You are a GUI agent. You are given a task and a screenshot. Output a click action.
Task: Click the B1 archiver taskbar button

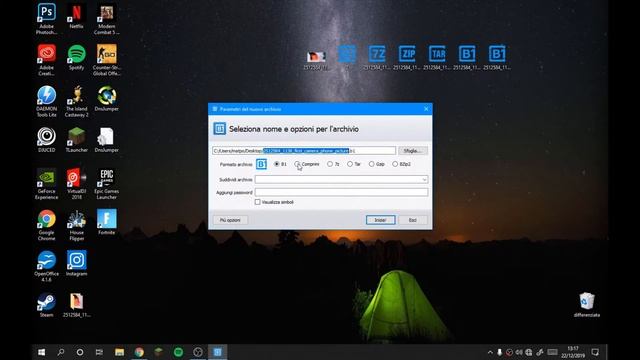tap(218, 352)
